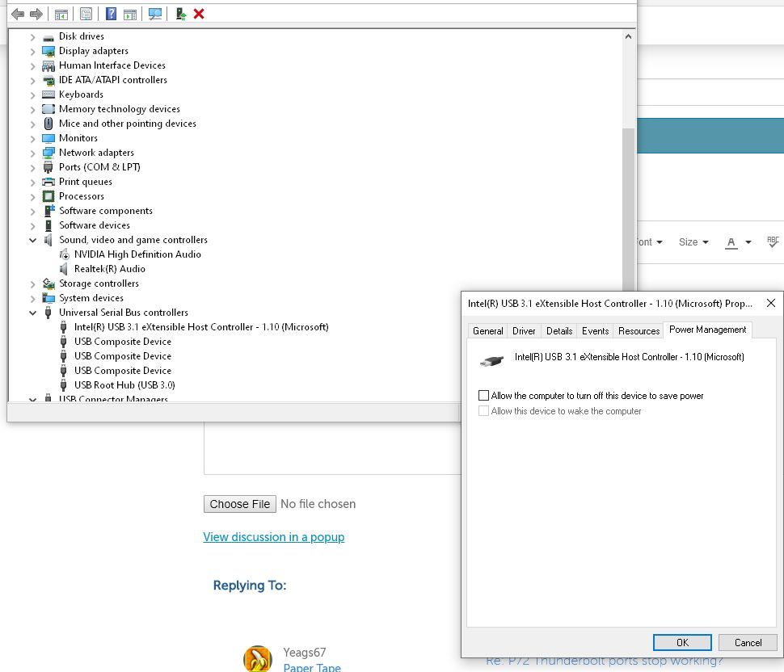
Task: Expand IDE ATA/ATAPI controllers node
Action: point(32,80)
